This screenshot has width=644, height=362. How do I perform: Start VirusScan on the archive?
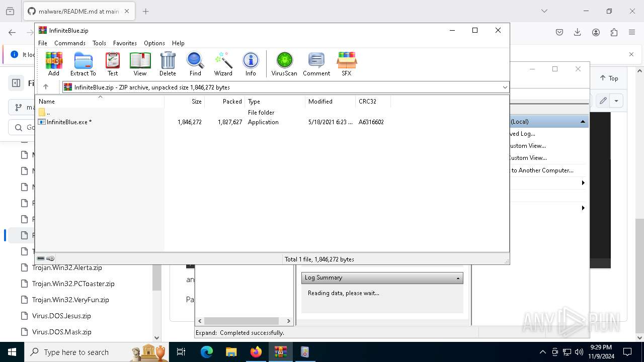[x=284, y=64]
